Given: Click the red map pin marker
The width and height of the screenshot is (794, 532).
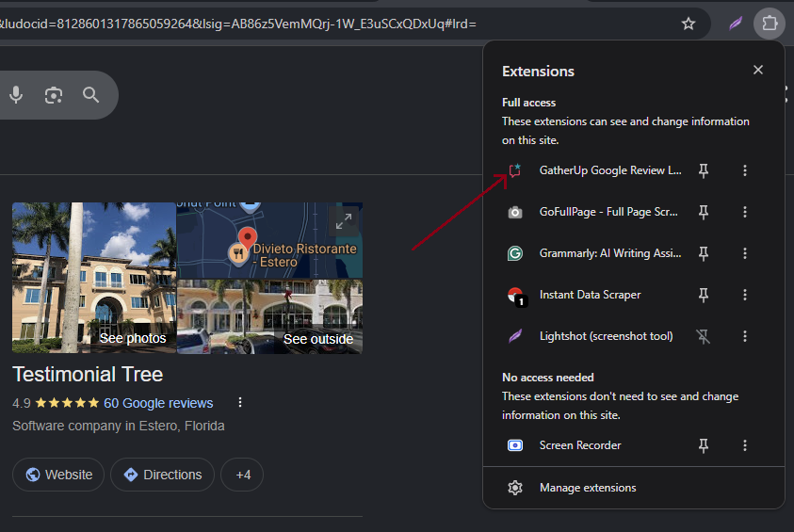Looking at the screenshot, I should tap(247, 238).
